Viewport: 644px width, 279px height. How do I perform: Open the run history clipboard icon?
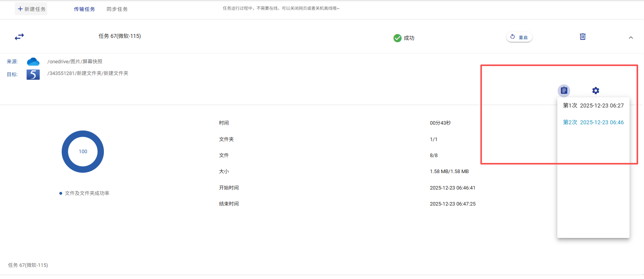[564, 91]
